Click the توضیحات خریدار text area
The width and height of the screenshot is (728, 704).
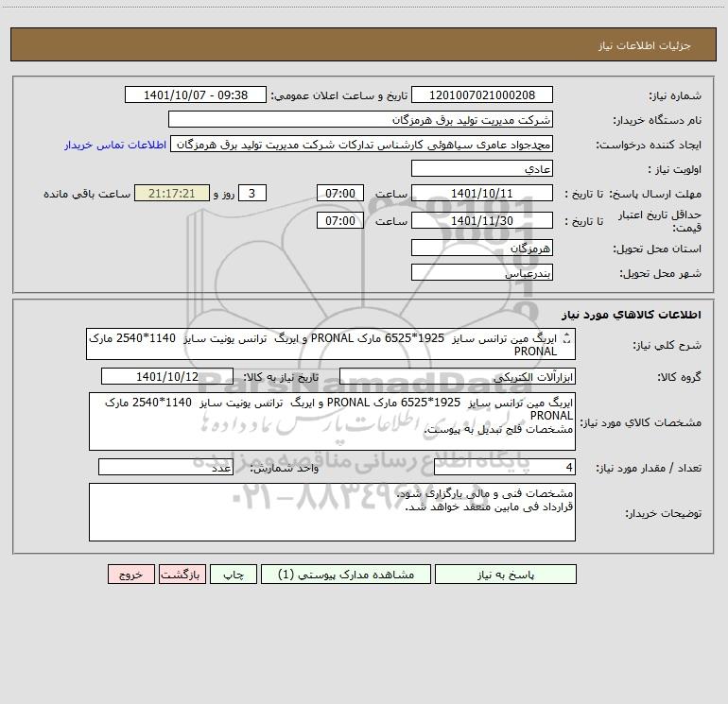pos(332,512)
